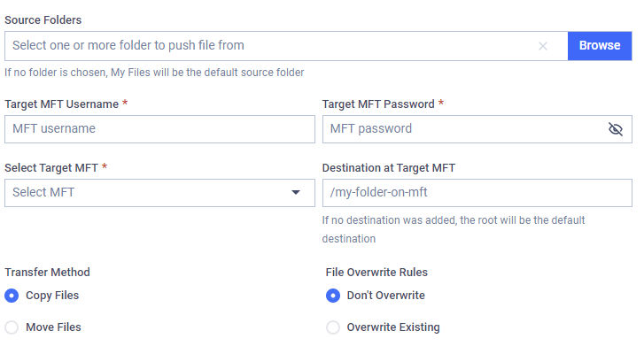
Task: Click the Transfer Method heading
Action: pos(47,273)
